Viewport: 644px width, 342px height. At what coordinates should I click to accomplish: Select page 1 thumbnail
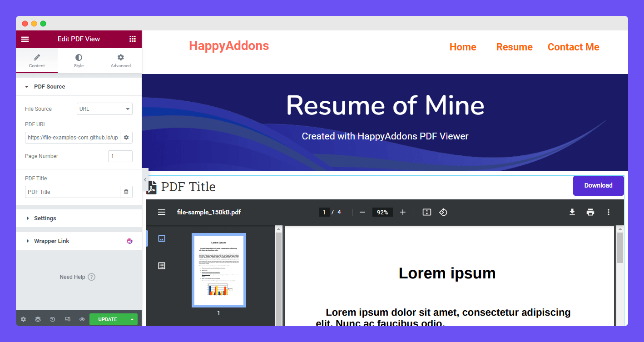pyautogui.click(x=219, y=270)
